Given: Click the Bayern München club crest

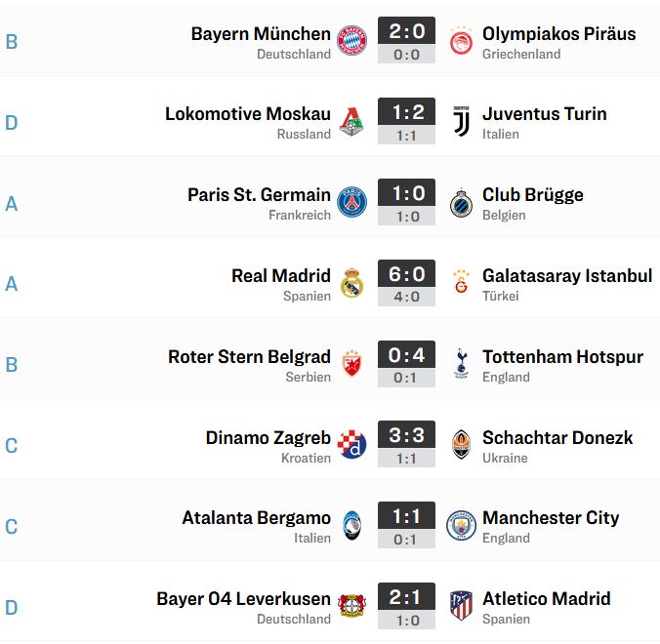Looking at the screenshot, I should (351, 40).
